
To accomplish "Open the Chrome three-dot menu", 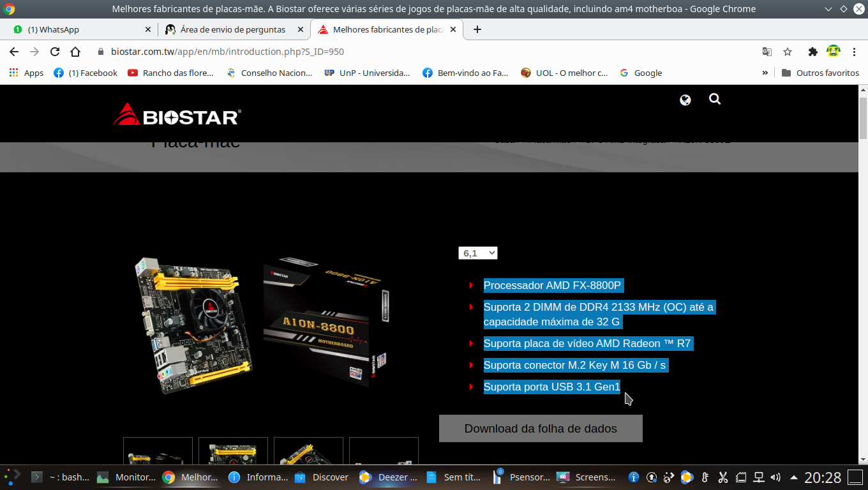I will coord(854,52).
